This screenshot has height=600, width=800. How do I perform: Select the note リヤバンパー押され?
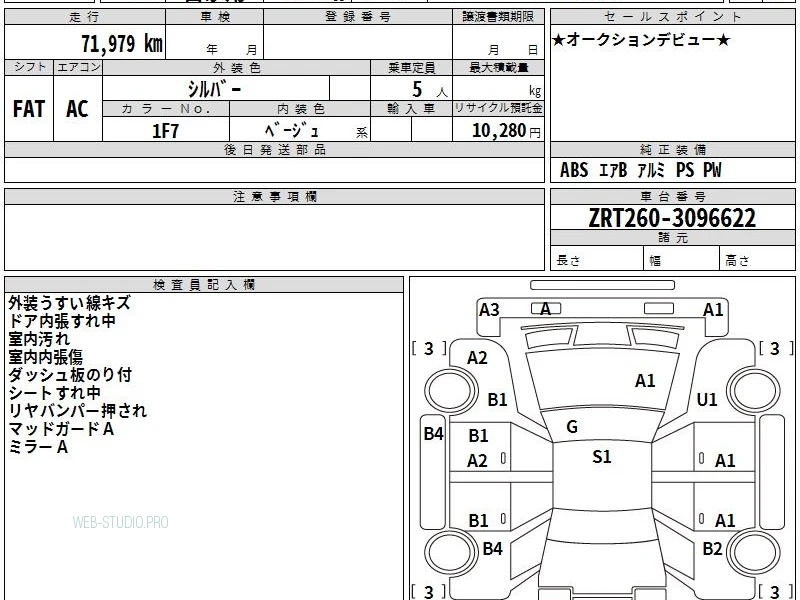78,411
